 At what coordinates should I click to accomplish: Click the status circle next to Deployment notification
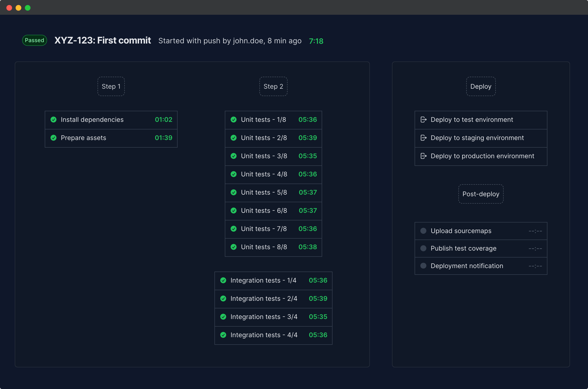tap(423, 266)
